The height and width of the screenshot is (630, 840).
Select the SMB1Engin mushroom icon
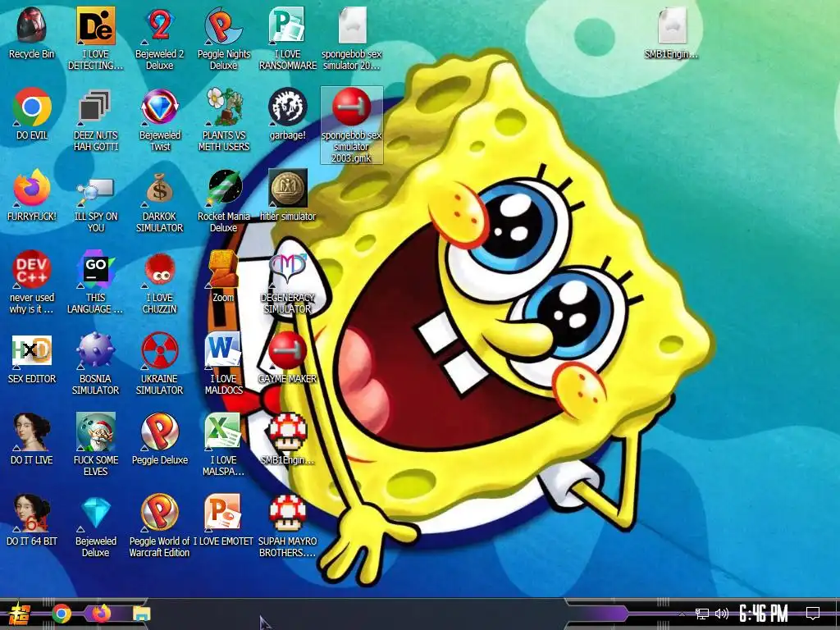(288, 431)
